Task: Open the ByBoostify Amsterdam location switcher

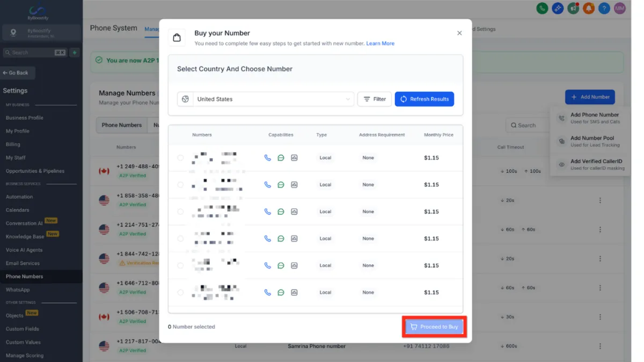Action: (x=41, y=33)
